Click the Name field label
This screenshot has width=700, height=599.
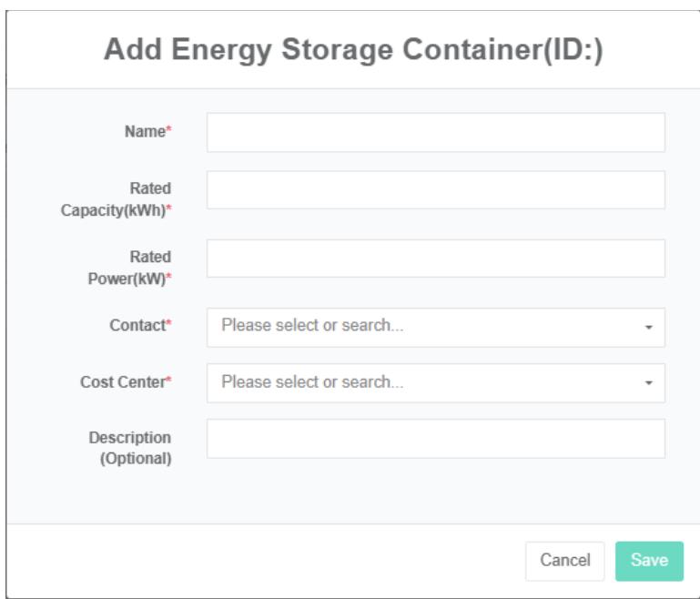[144, 132]
